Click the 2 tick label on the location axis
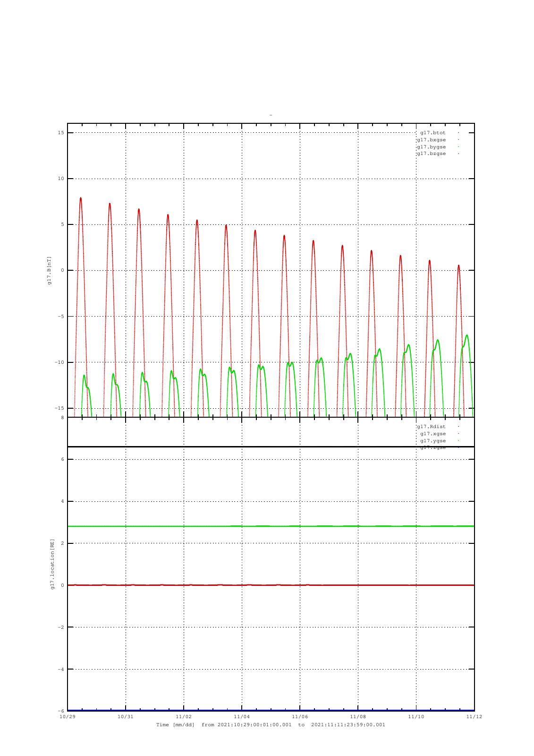The height and width of the screenshot is (756, 534). point(62,543)
